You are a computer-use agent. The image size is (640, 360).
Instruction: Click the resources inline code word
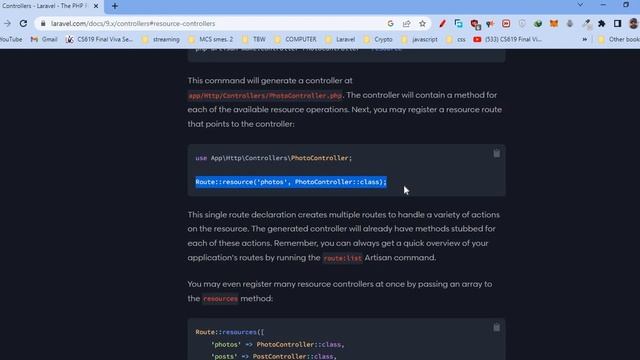[x=220, y=299]
